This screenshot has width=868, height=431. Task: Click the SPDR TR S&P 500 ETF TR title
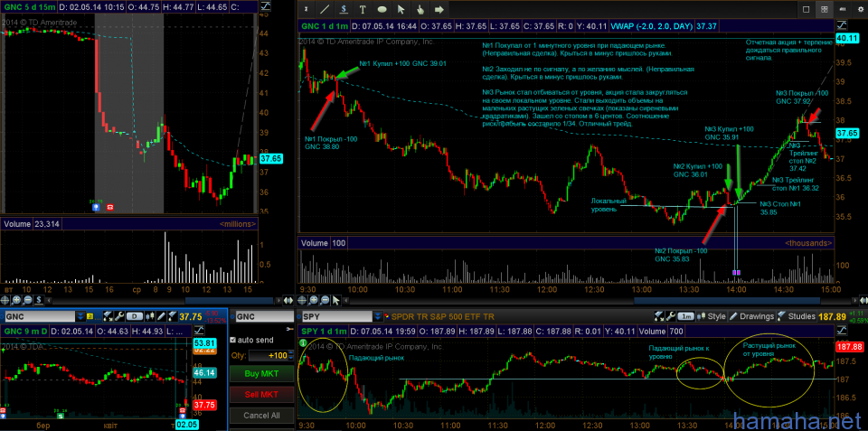443,316
